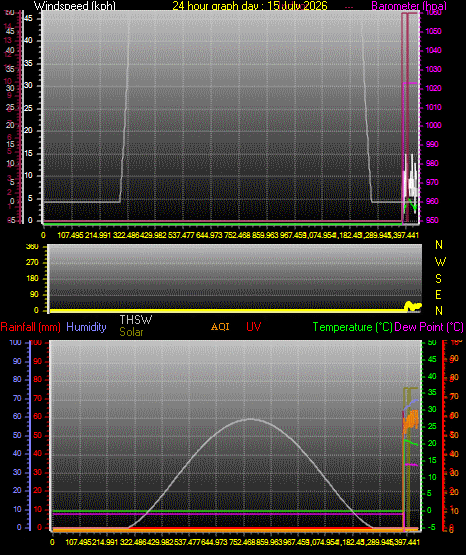Image resolution: width=466 pixels, height=555 pixels.
Task: Click 960 on the barometer axis
Action: coord(432,201)
